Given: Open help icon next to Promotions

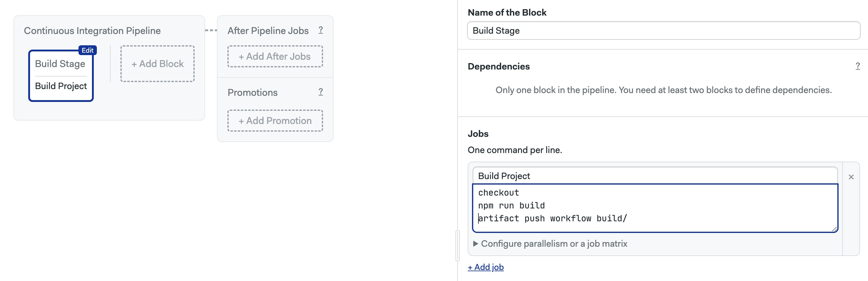Looking at the screenshot, I should [x=321, y=92].
